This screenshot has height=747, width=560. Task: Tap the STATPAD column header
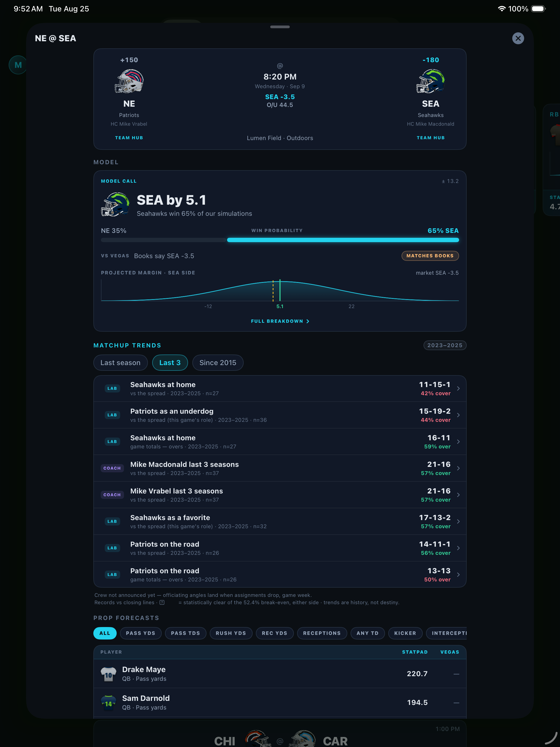415,652
